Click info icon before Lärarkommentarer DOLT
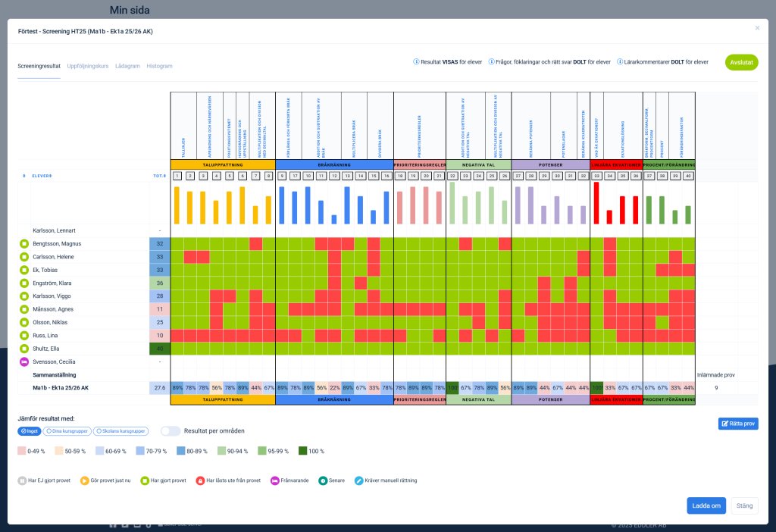The width and height of the screenshot is (776, 532). pos(621,62)
